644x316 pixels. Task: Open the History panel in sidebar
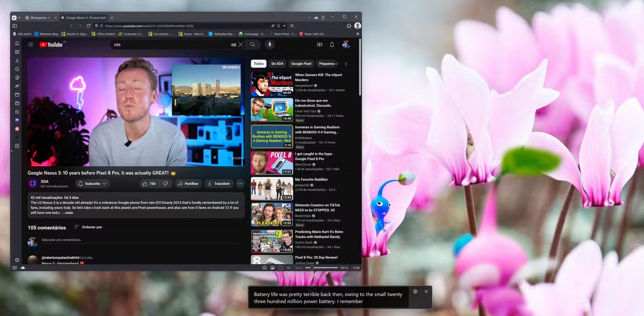point(17,69)
